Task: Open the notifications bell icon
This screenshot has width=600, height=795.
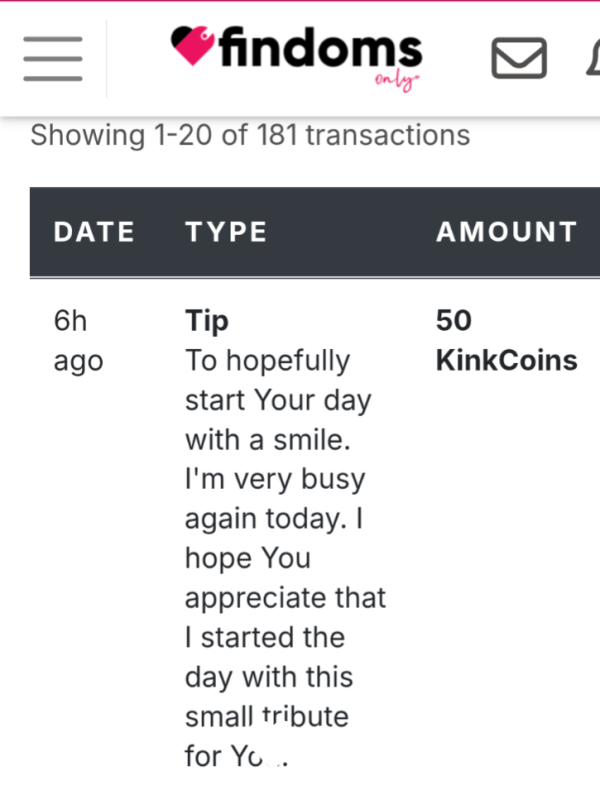Action: [593, 58]
